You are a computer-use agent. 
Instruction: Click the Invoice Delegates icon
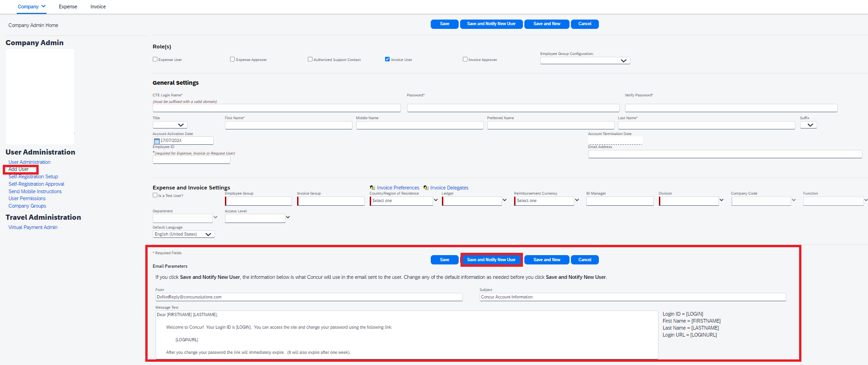tap(426, 188)
